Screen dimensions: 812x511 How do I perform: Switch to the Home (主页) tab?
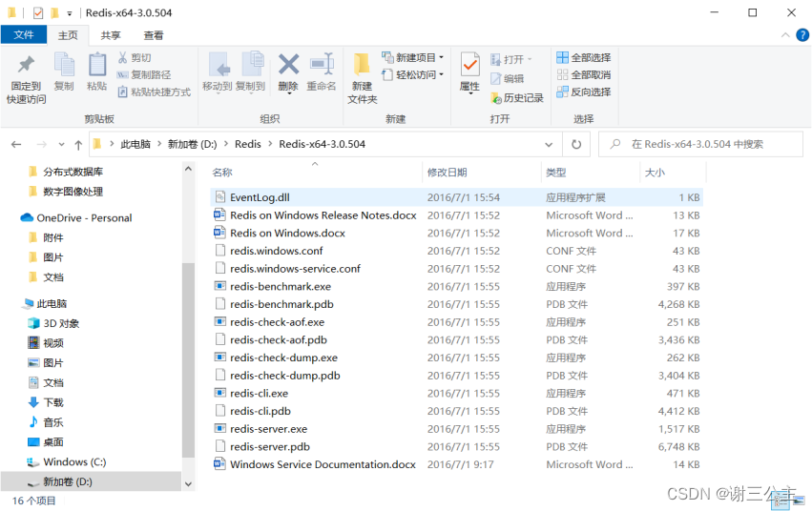[68, 35]
